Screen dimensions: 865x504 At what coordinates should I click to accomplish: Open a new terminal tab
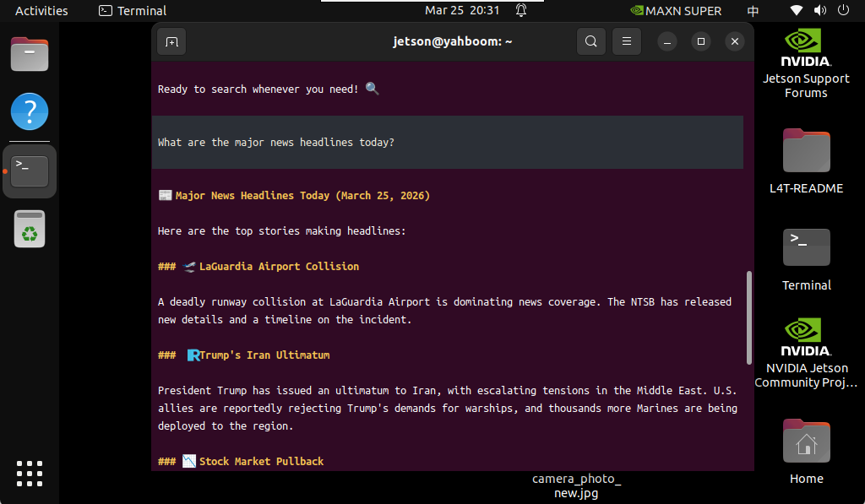tap(171, 42)
